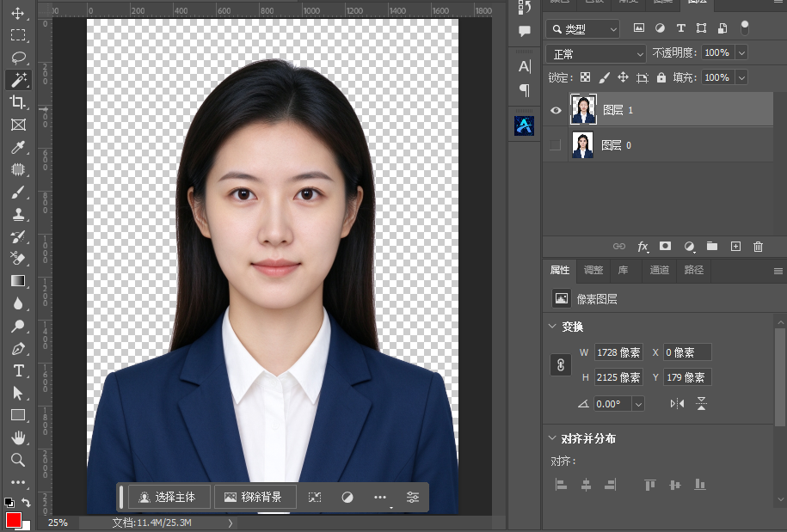787x532 pixels.
Task: Flip the layer vertically in Properties
Action: coord(701,404)
